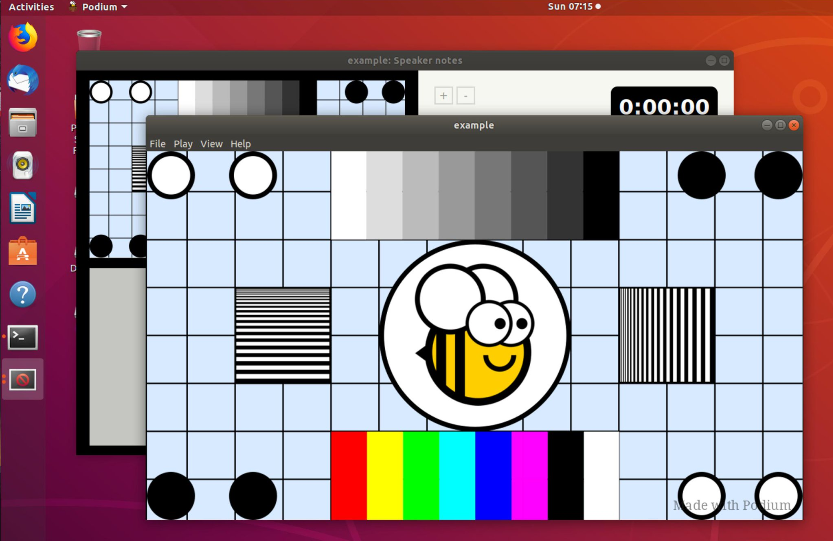Click the minus button in Speaker notes
The height and width of the screenshot is (541, 833).
pyautogui.click(x=466, y=96)
